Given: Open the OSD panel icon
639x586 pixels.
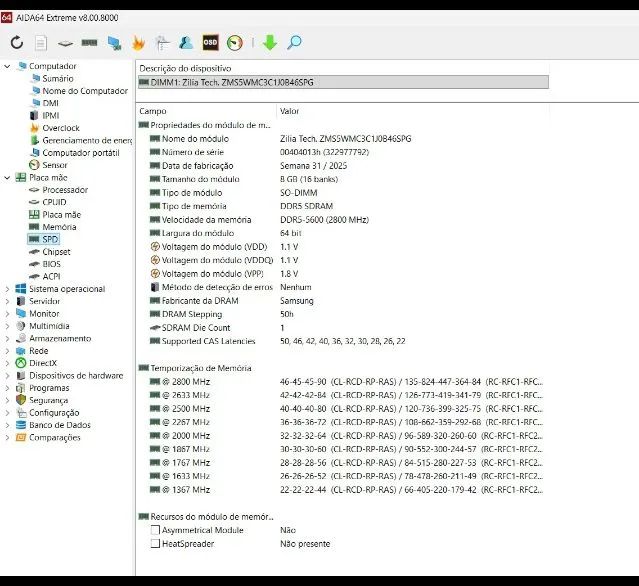Looking at the screenshot, I should (210, 42).
